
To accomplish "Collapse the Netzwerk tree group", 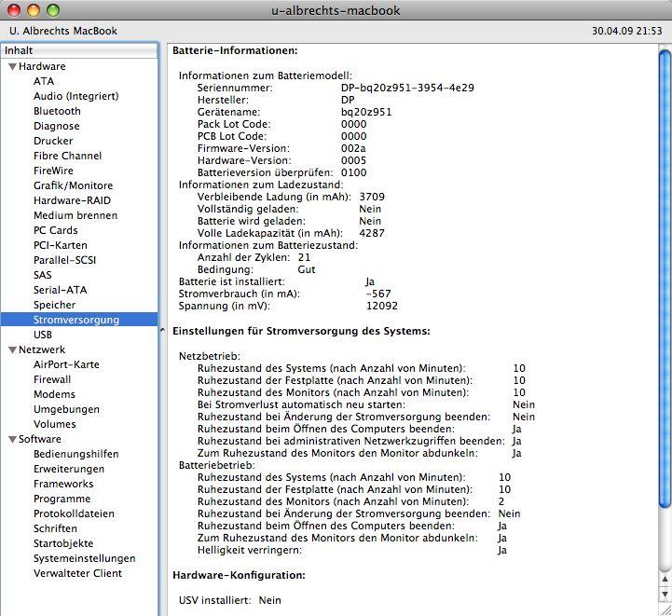I will (x=12, y=349).
